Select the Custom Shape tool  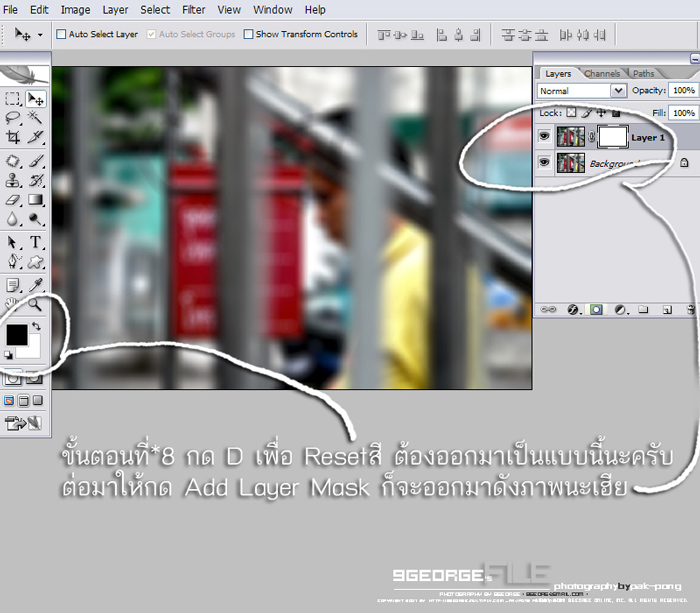pos(36,262)
